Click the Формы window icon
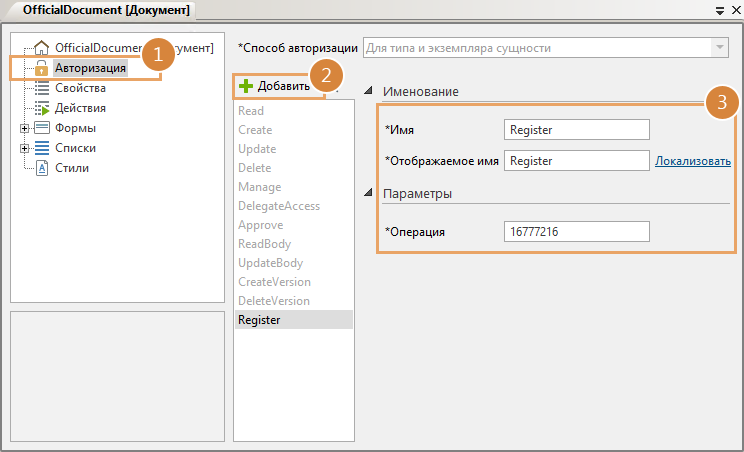 coord(42,128)
